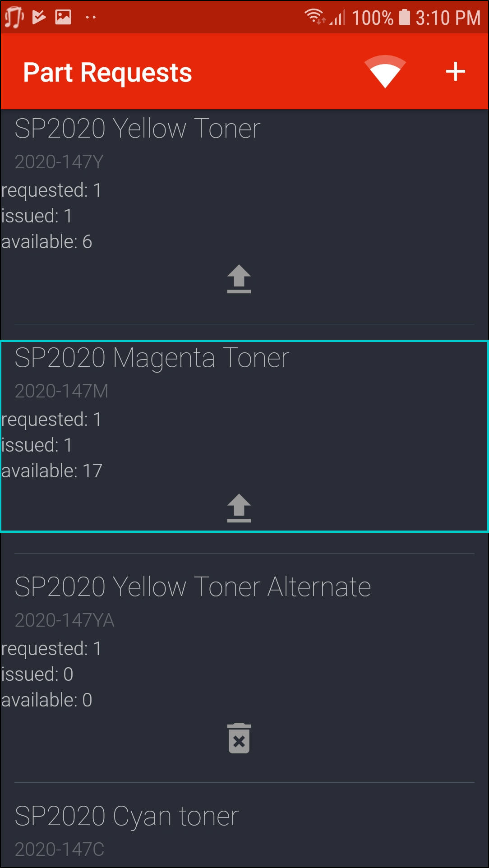Tap part number 2020-147Y
This screenshot has height=868, width=489.
59,162
